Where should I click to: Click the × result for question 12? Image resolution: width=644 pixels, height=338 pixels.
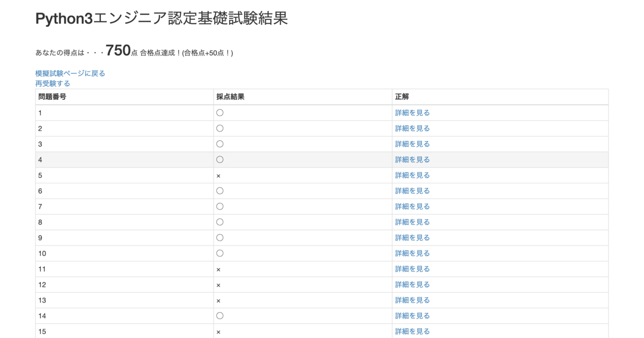(x=218, y=285)
